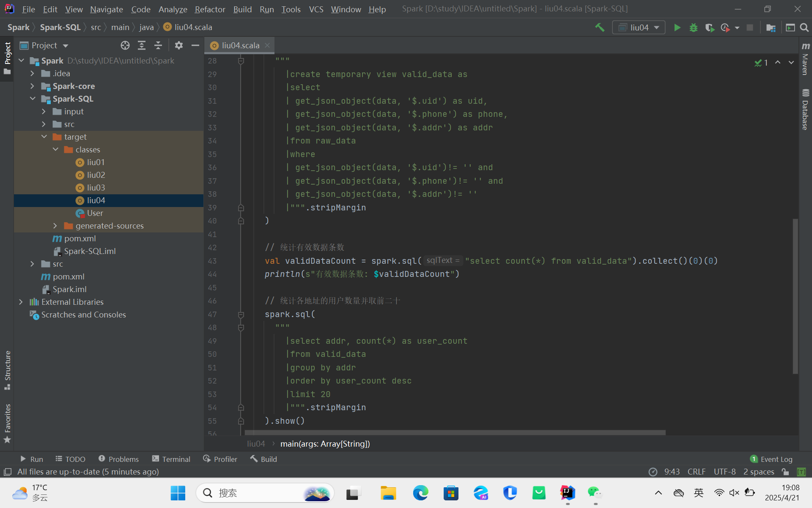
Task: Collapse the target folder tree node
Action: click(44, 137)
